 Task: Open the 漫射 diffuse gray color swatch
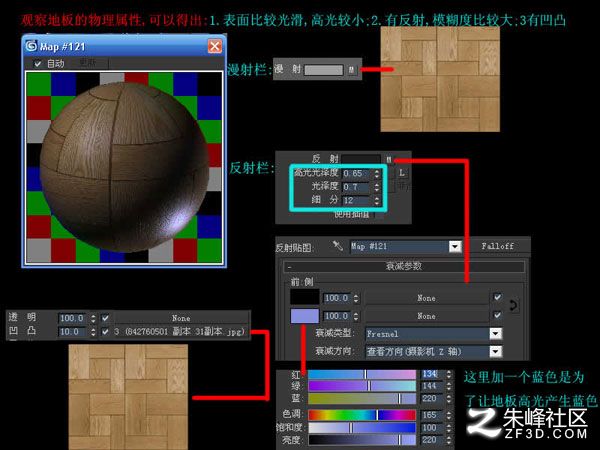coord(324,70)
